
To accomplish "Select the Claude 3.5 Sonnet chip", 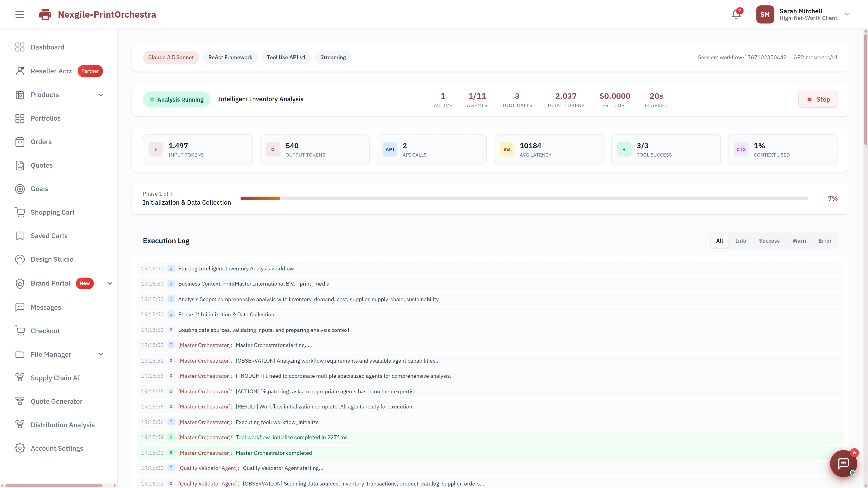I will click(x=170, y=57).
